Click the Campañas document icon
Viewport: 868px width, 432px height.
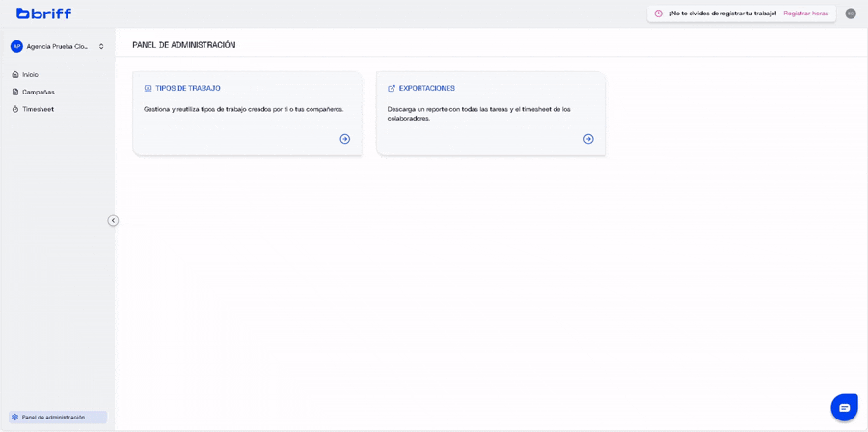pyautogui.click(x=15, y=92)
